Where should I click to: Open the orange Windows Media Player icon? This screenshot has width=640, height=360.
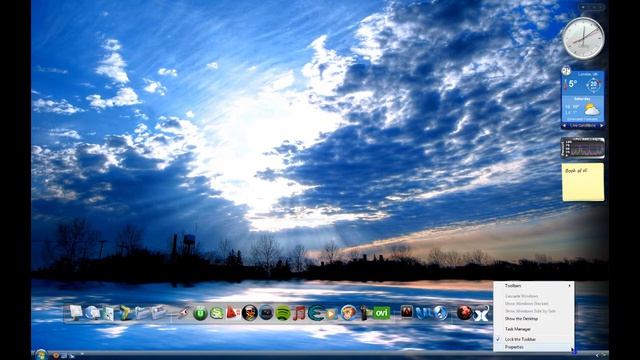tap(331, 313)
